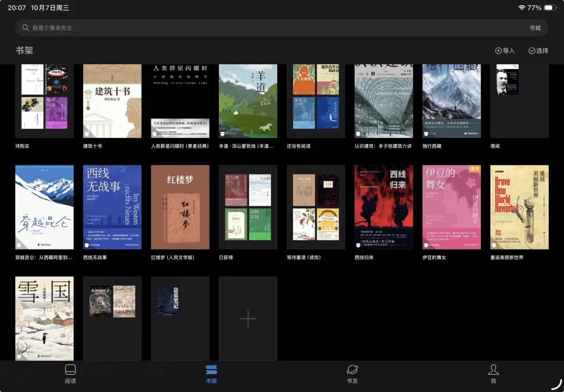Tap the battery status icon
Image resolution: width=564 pixels, height=392 pixels.
pos(550,7)
